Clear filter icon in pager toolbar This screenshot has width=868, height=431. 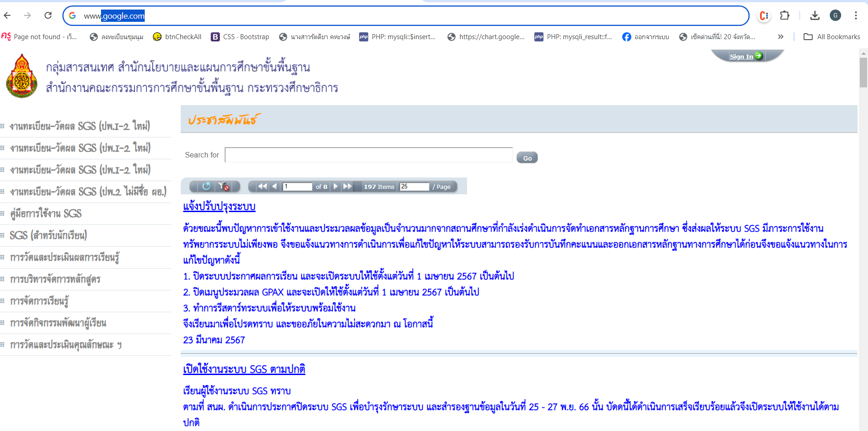pos(223,186)
